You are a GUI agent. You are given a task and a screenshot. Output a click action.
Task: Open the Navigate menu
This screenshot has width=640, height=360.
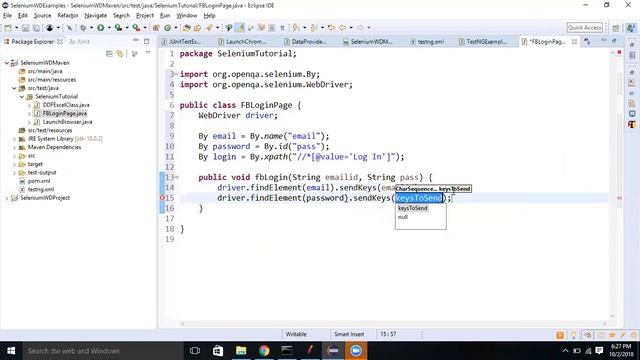click(x=96, y=16)
